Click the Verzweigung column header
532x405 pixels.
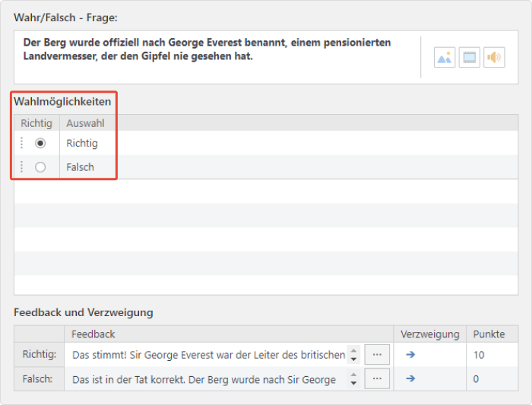click(x=430, y=334)
